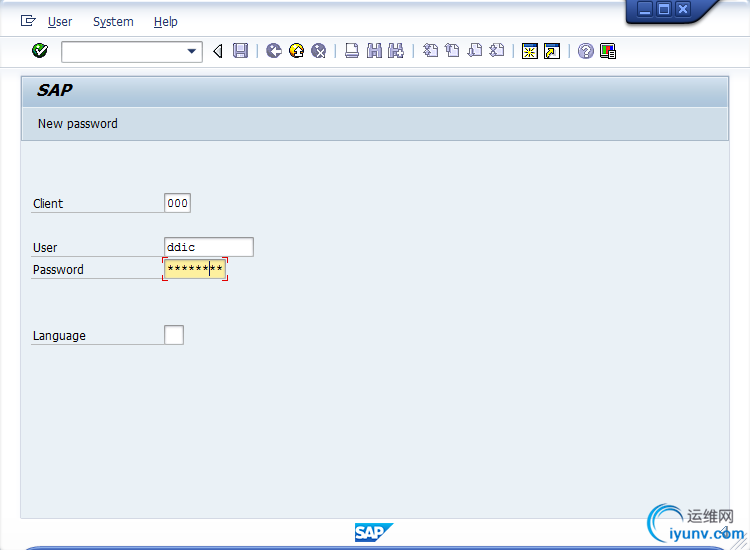750x550 pixels.
Task: Open the Help menu
Action: click(x=165, y=22)
